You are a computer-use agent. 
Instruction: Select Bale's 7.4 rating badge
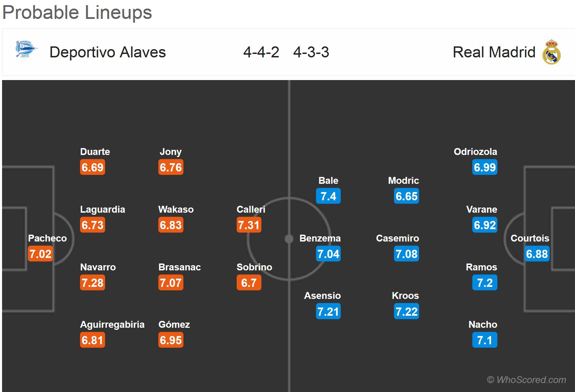(328, 196)
